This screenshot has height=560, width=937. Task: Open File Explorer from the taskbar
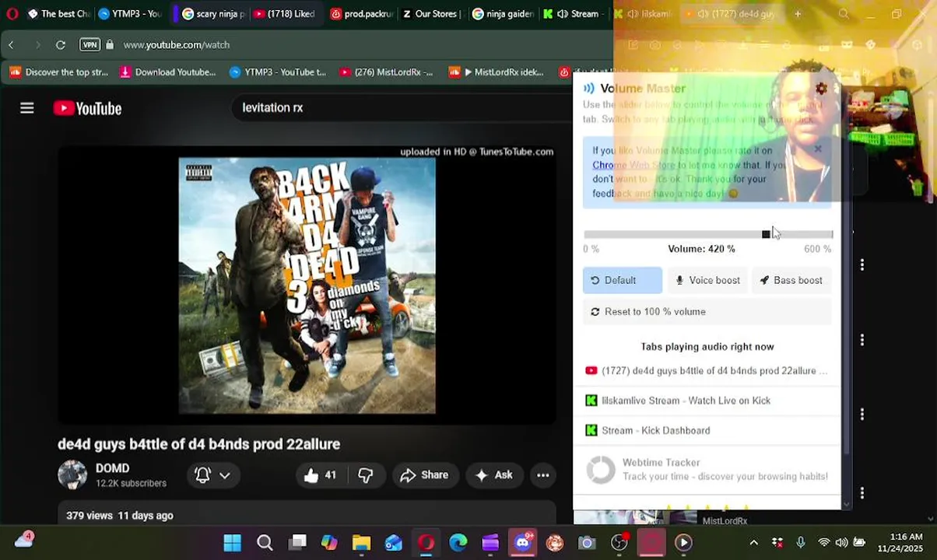(361, 543)
